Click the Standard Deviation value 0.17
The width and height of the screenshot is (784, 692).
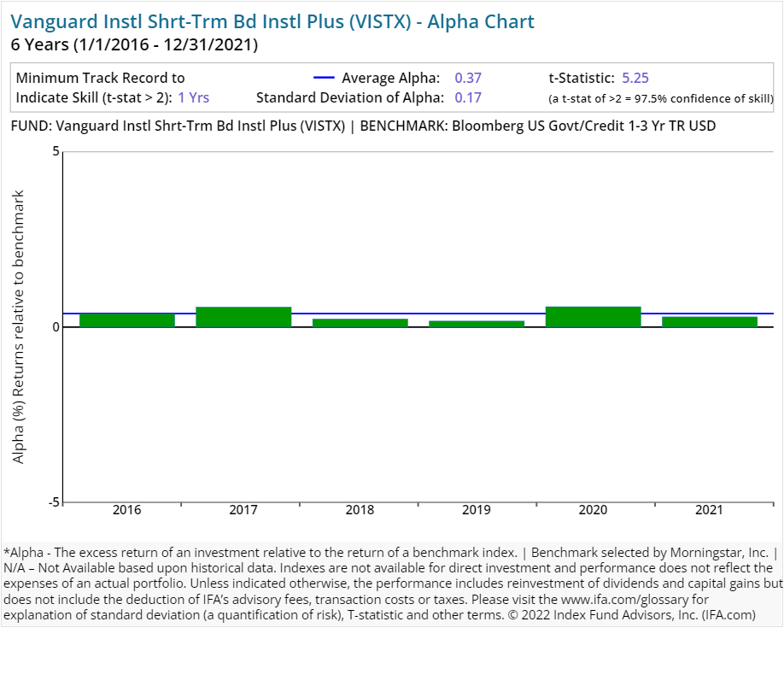(468, 97)
